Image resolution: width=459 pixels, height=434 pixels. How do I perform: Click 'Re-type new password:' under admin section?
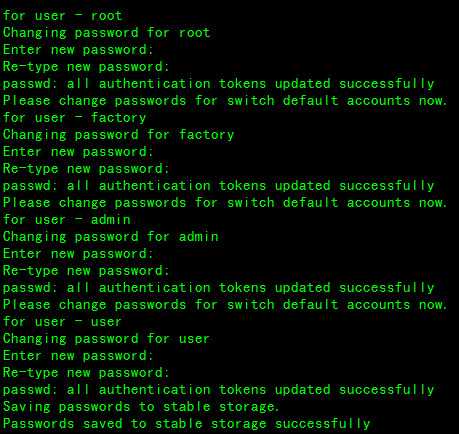click(x=86, y=271)
